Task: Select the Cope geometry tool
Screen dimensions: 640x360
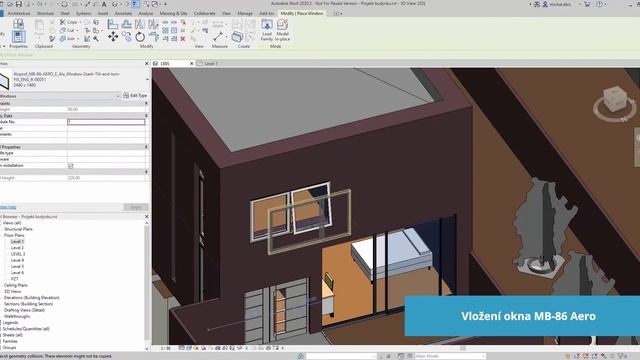Action: coord(69,22)
